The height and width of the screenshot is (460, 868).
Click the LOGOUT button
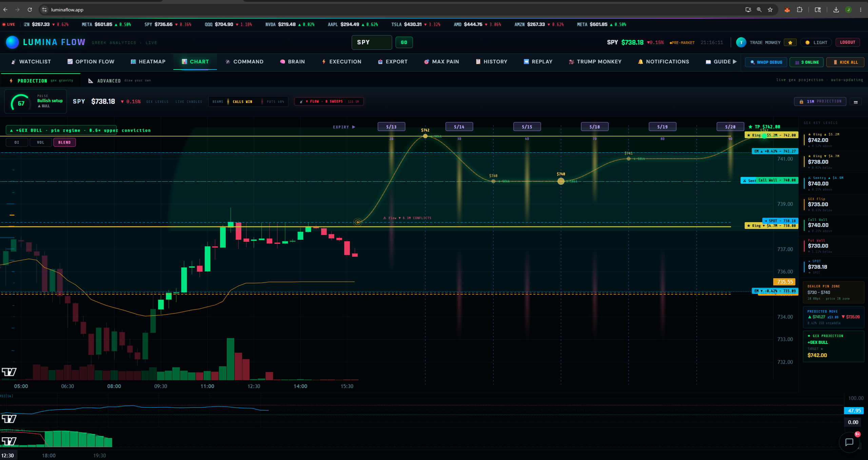pos(847,42)
